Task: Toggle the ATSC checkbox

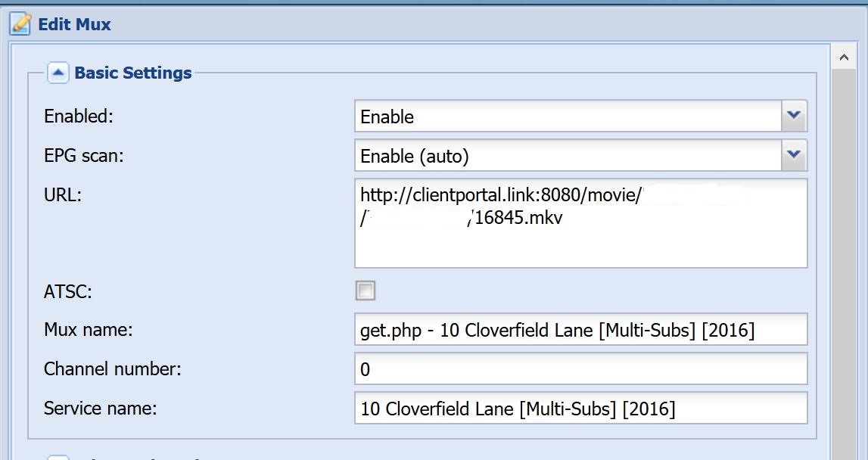Action: tap(366, 291)
